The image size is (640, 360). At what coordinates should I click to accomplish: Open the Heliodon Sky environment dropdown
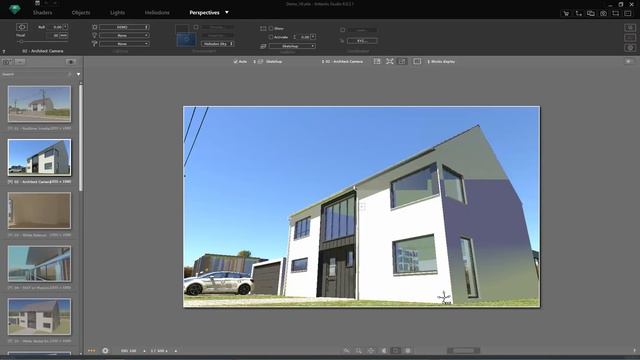tap(218, 44)
